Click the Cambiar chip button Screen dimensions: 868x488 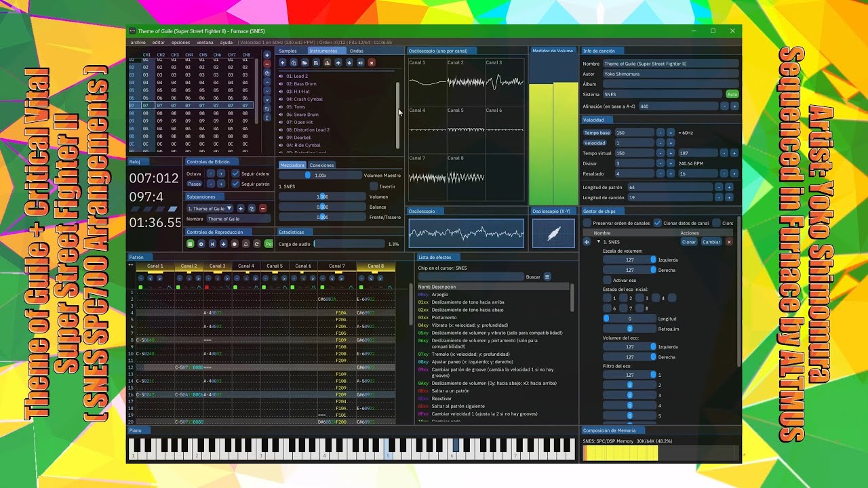(711, 242)
